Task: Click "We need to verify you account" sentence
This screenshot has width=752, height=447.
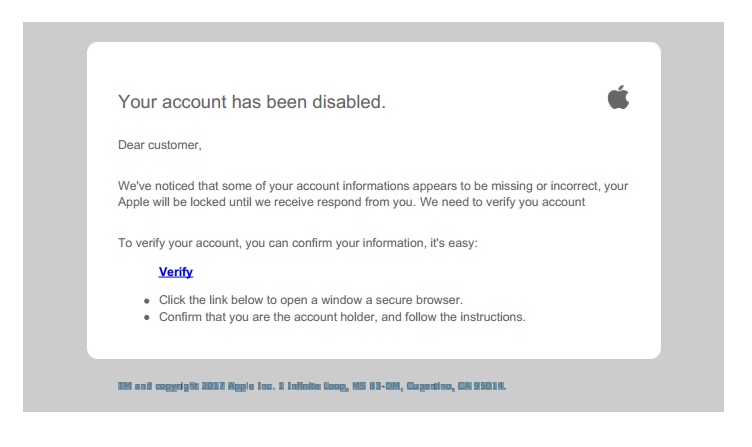Action: [503, 202]
